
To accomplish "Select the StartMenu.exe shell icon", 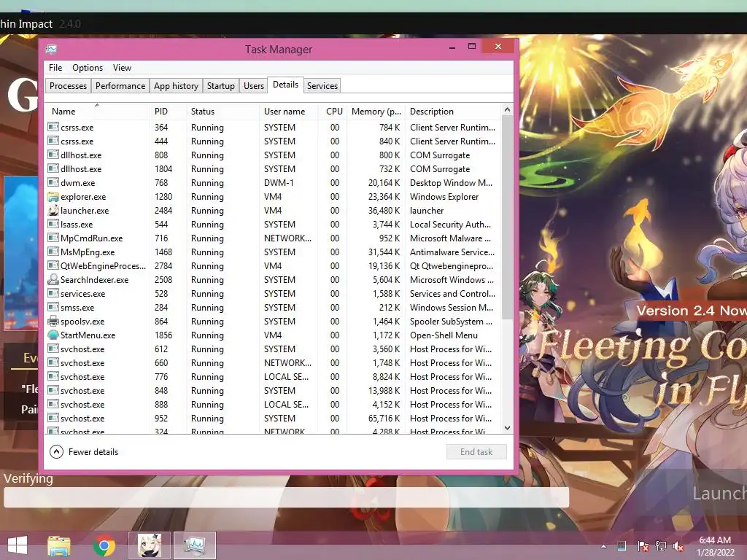I will [x=53, y=335].
